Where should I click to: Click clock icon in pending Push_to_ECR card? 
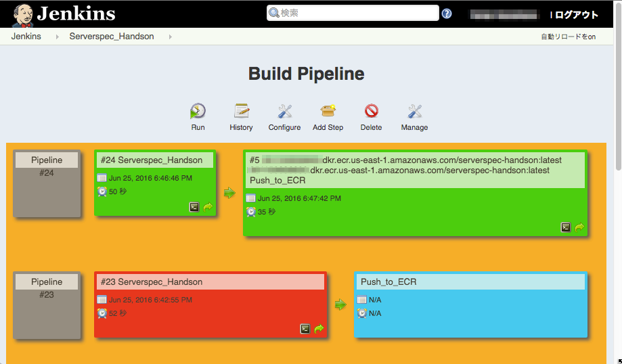[362, 313]
